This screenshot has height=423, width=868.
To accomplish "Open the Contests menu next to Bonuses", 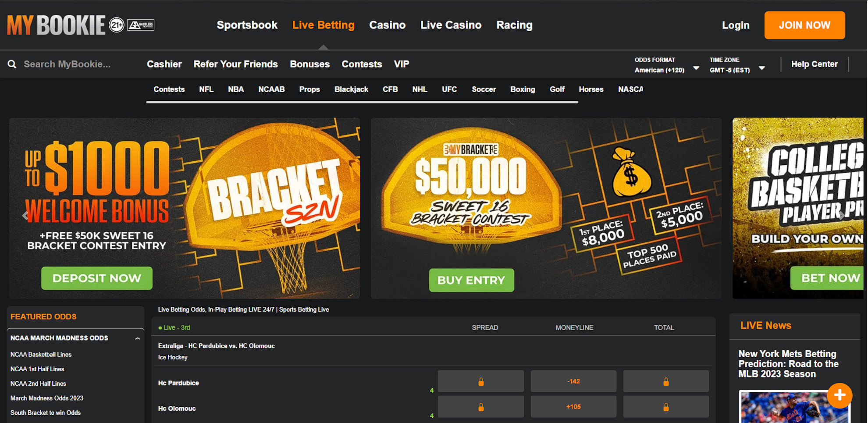I will (362, 64).
